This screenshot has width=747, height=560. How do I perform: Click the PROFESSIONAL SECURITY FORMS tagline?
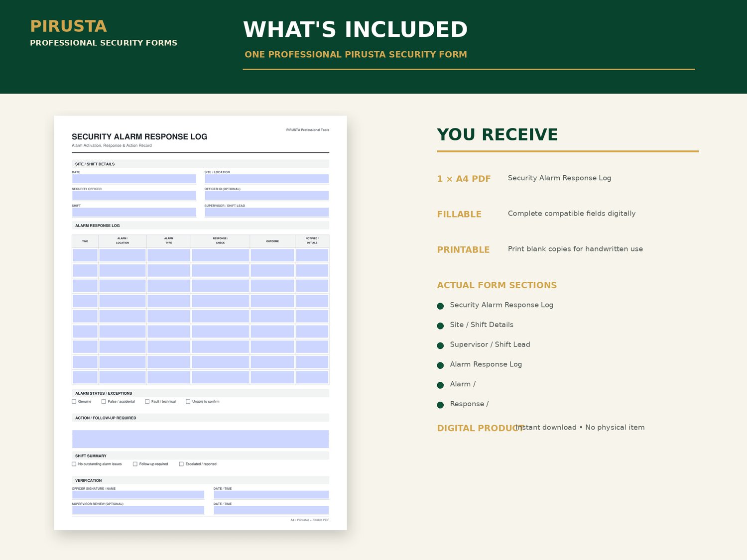tap(104, 43)
